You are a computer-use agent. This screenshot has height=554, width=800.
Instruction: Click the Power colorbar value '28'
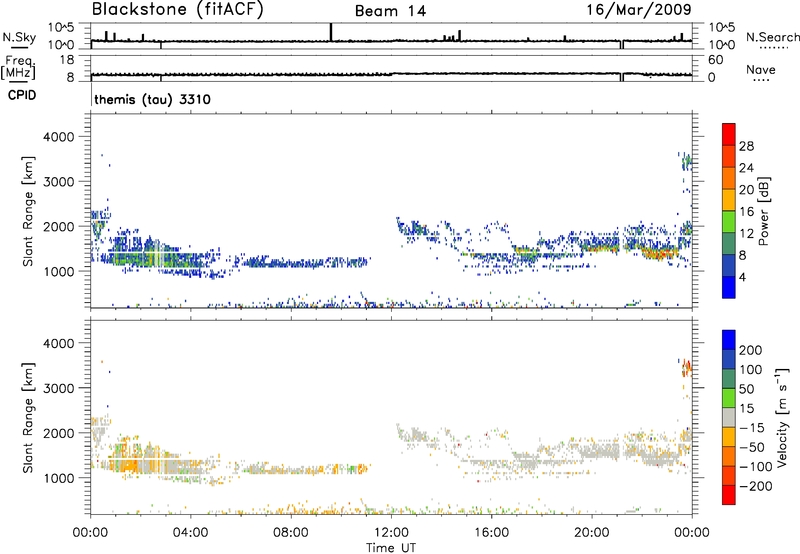coord(746,146)
